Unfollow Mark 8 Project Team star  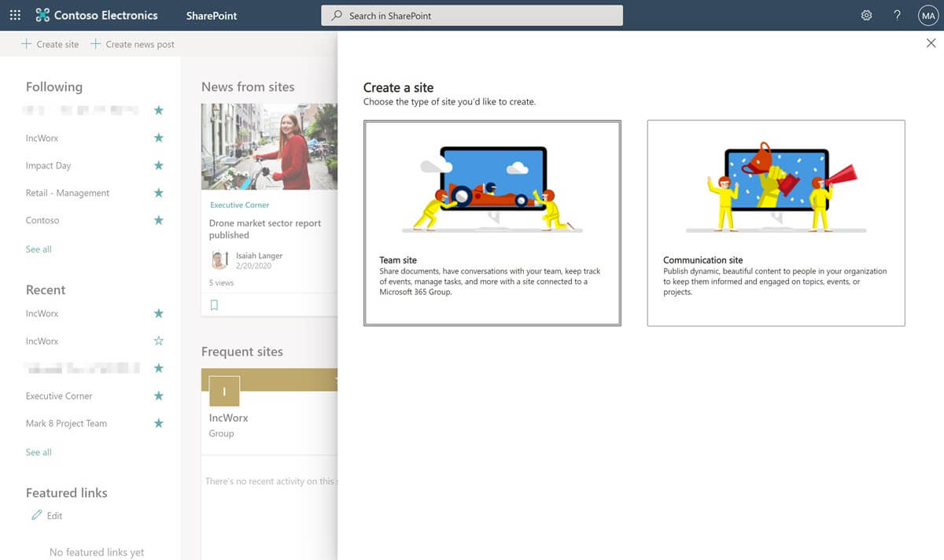click(158, 423)
